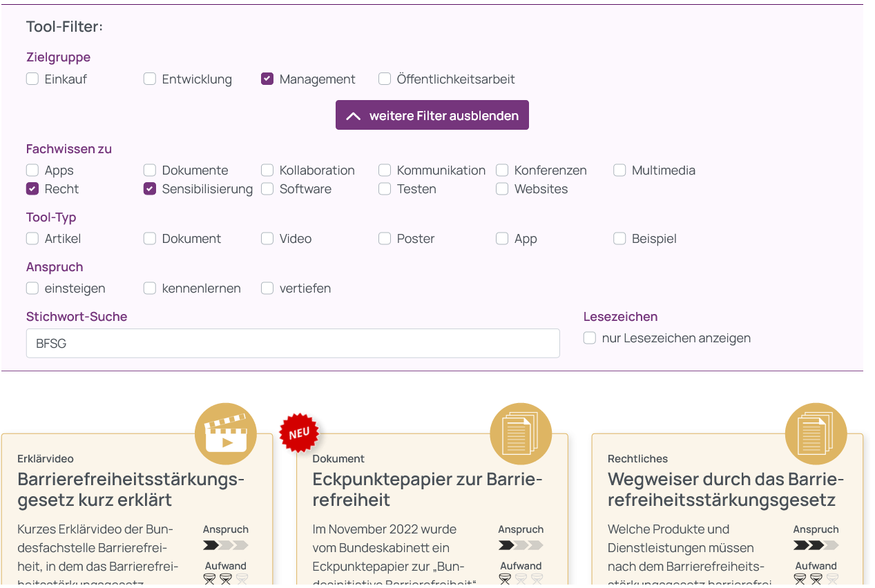The image size is (875, 588).
Task: Tick the Konferenzen checkbox
Action: [502, 170]
